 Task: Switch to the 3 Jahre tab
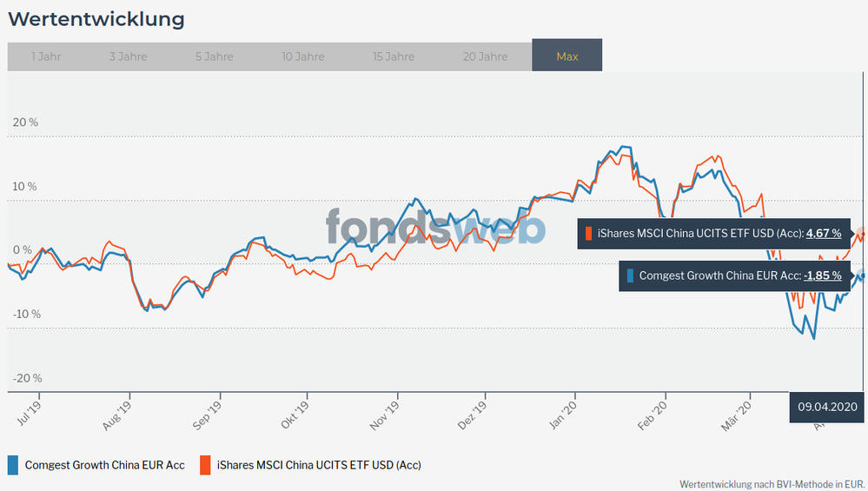coord(128,56)
